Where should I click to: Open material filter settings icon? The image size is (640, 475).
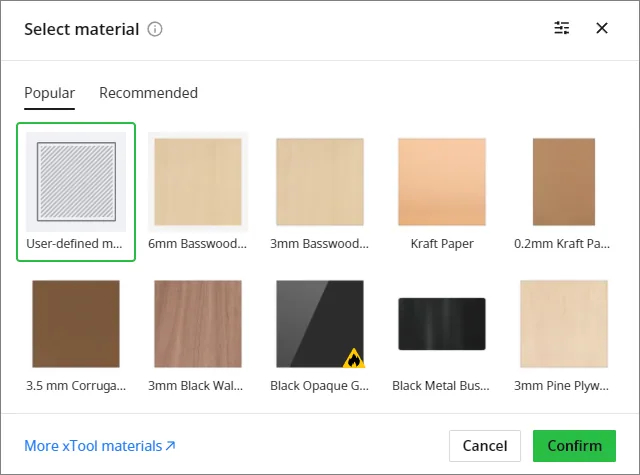pyautogui.click(x=562, y=28)
